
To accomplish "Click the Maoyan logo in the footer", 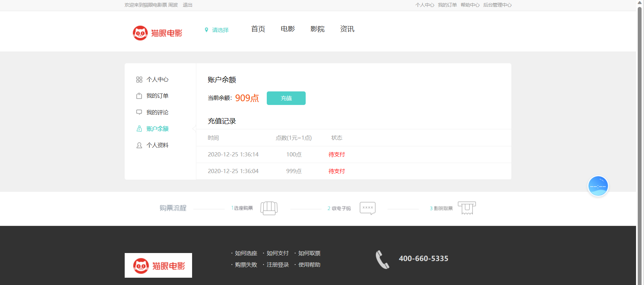I will click(x=158, y=265).
